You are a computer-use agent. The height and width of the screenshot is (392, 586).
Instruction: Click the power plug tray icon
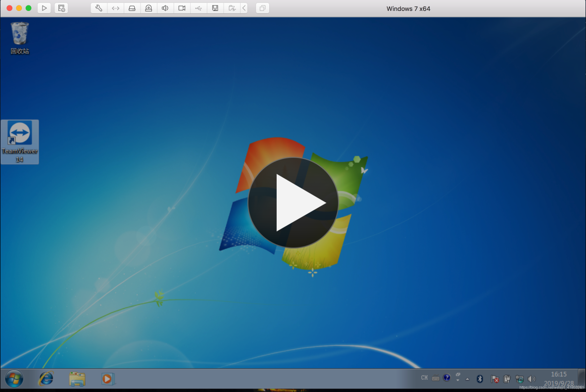[507, 379]
